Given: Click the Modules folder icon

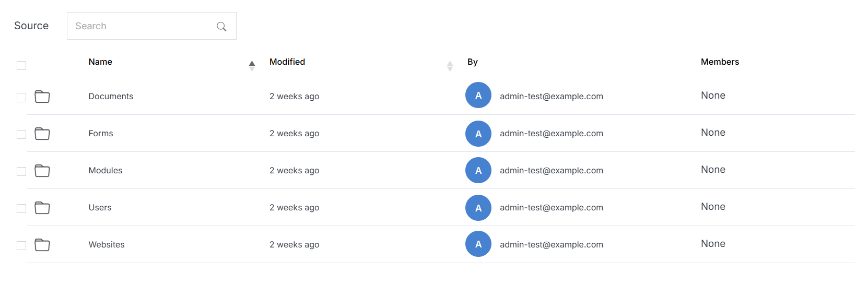Looking at the screenshot, I should coord(42,171).
